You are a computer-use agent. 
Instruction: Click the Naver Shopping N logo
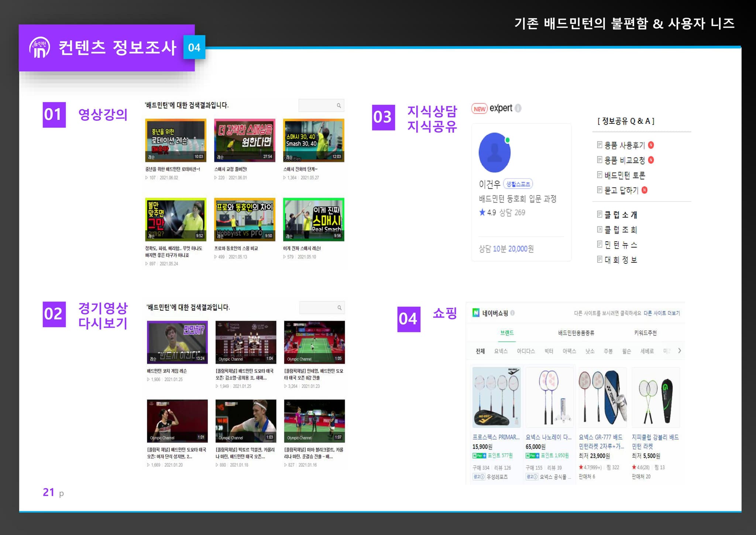click(x=476, y=313)
